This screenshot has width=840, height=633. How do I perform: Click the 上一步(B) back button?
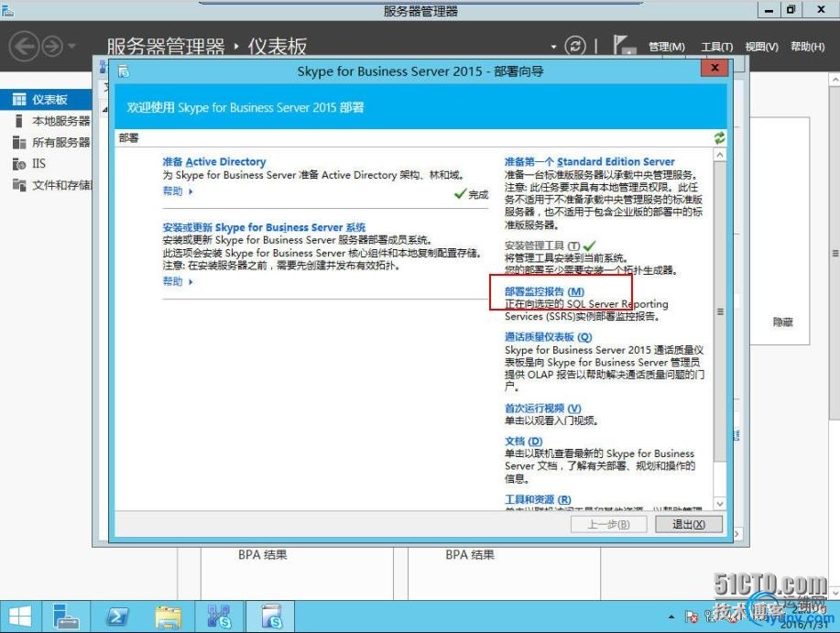(x=608, y=524)
